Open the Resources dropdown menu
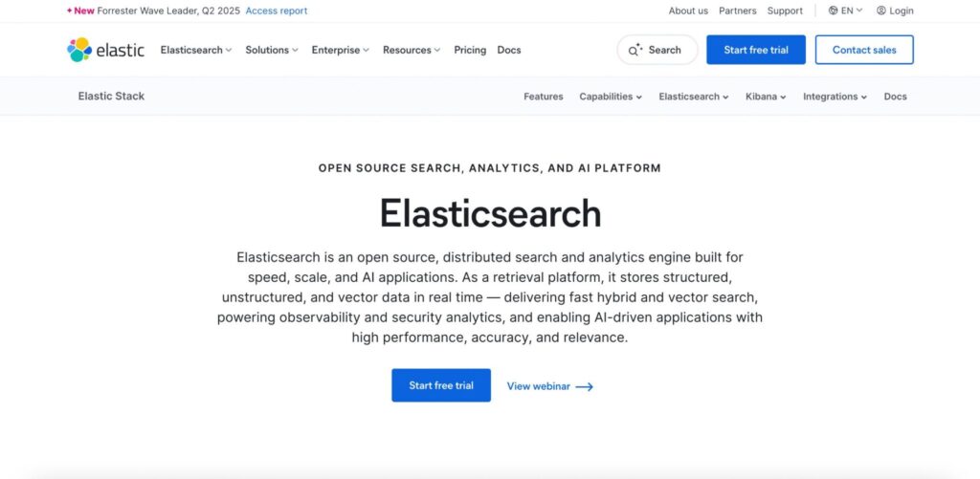Image resolution: width=980 pixels, height=479 pixels. [412, 50]
